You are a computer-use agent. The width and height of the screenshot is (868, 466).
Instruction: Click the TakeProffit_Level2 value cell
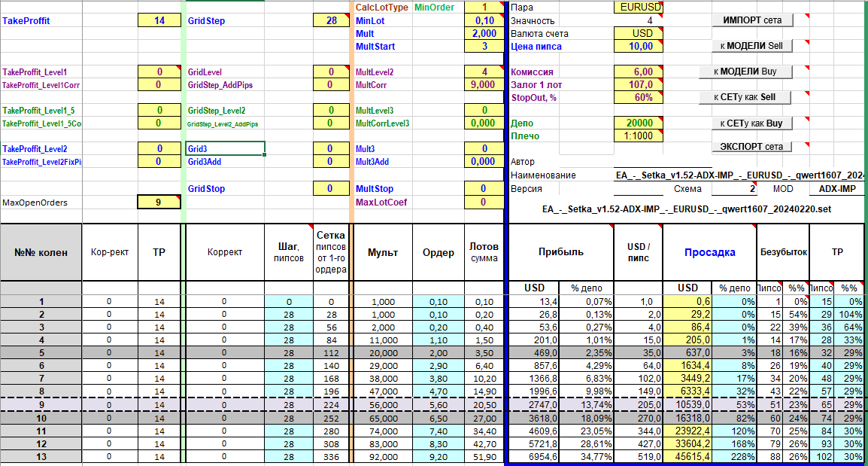(x=159, y=148)
